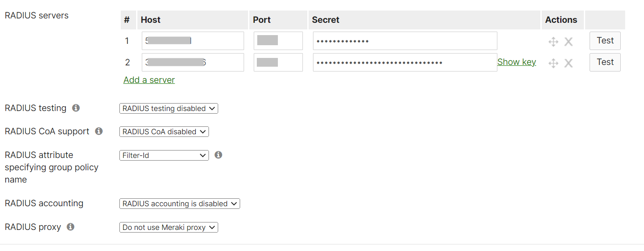
Task: Click Show key link for server 2
Action: pyautogui.click(x=516, y=62)
